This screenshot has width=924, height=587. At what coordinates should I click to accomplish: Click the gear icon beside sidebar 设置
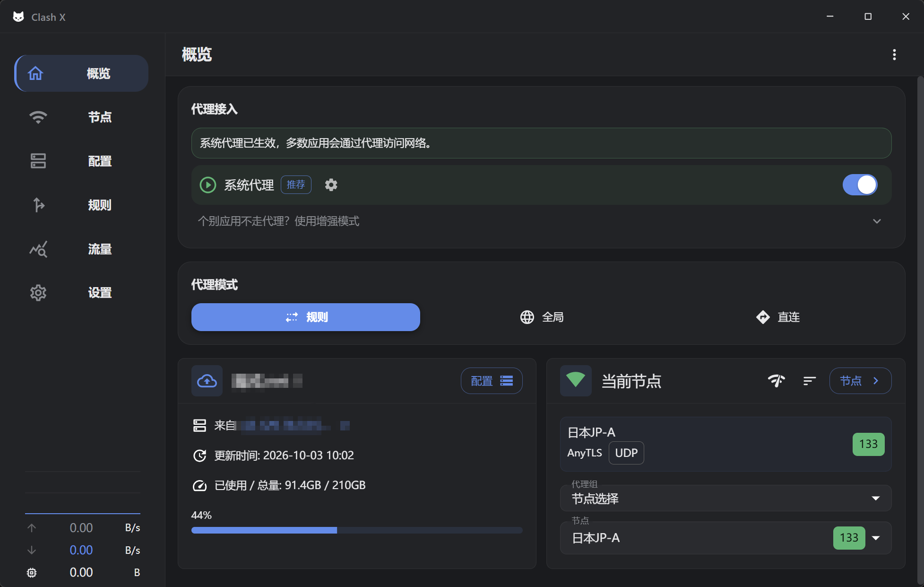tap(38, 293)
